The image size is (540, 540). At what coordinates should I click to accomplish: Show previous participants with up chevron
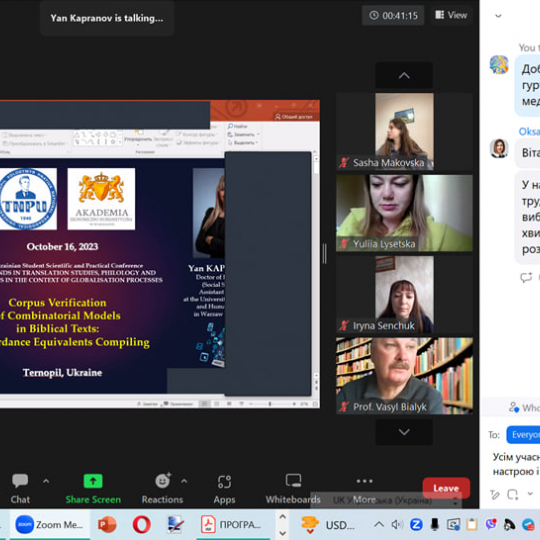[x=404, y=75]
